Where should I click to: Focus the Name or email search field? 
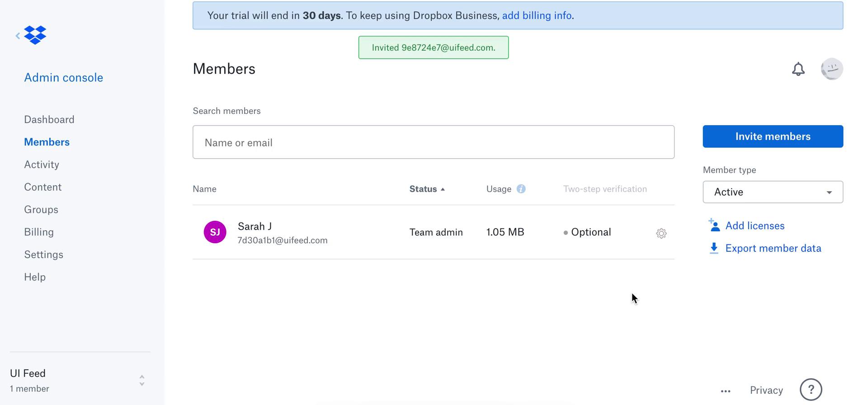tap(434, 142)
